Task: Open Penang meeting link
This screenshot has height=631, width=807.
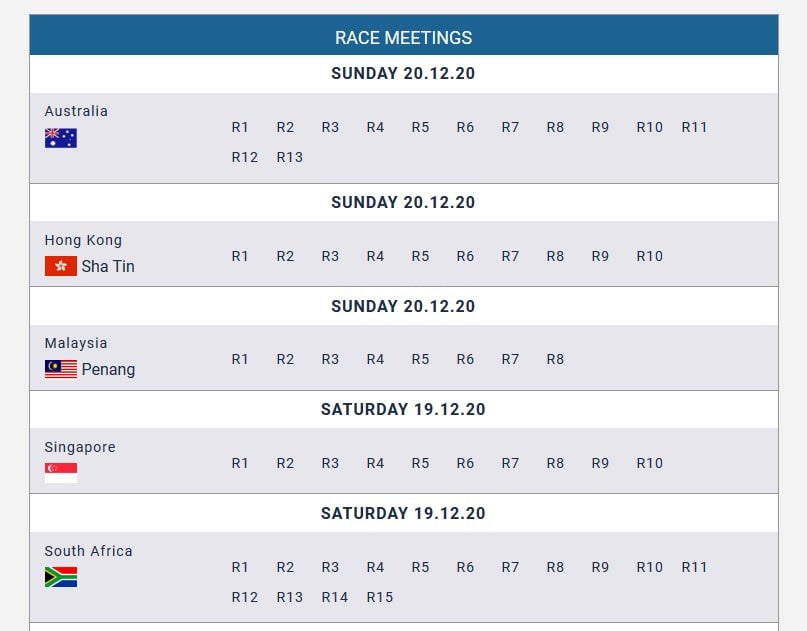Action: click(109, 370)
